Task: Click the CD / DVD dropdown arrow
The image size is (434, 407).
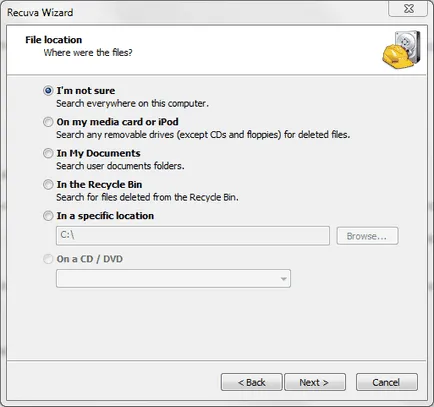Action: click(x=284, y=279)
